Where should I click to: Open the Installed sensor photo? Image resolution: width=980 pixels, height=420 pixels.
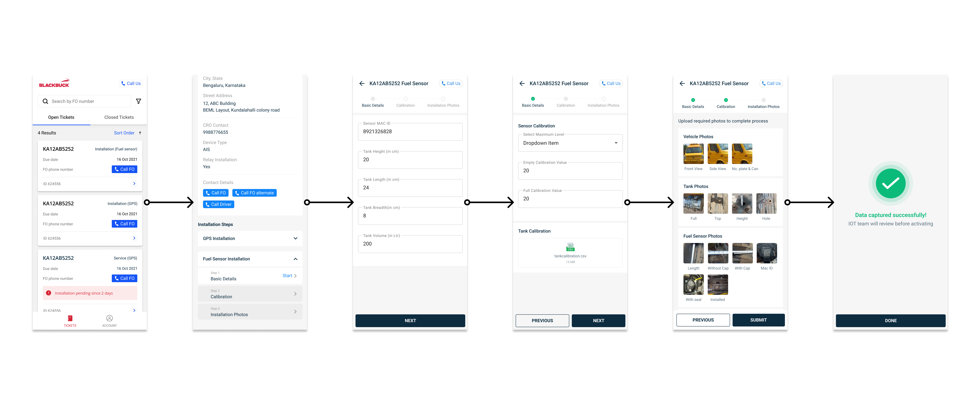click(x=718, y=285)
